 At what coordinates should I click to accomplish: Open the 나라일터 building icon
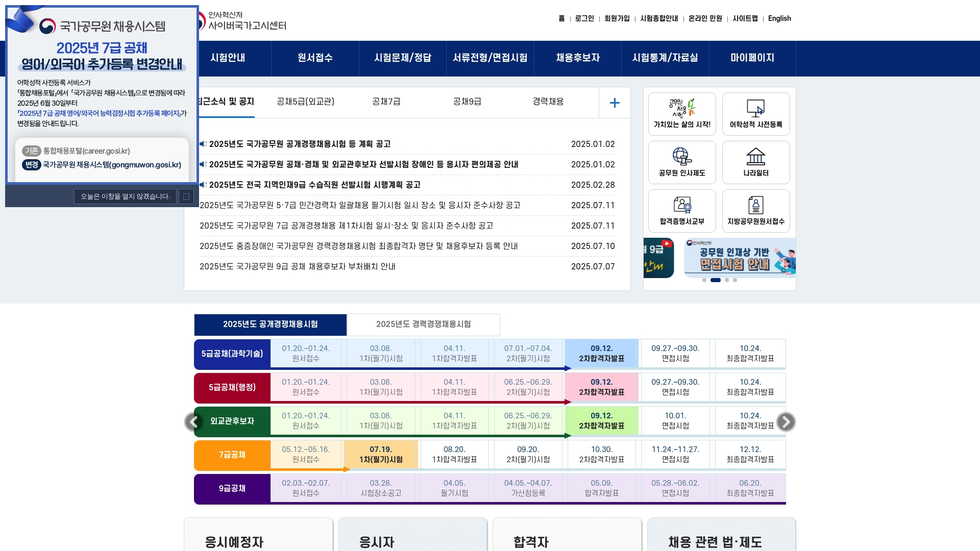click(x=756, y=162)
